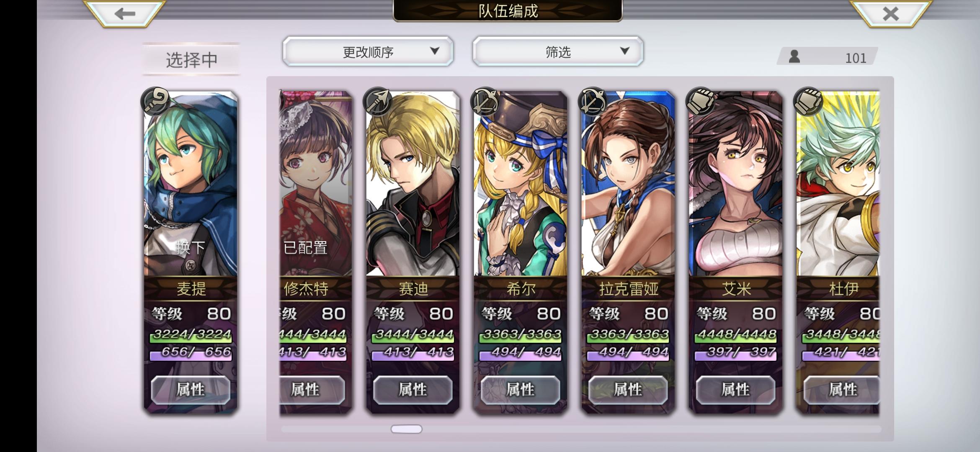Open the 筛选 filter dropdown
This screenshot has width=980, height=452.
pos(558,51)
